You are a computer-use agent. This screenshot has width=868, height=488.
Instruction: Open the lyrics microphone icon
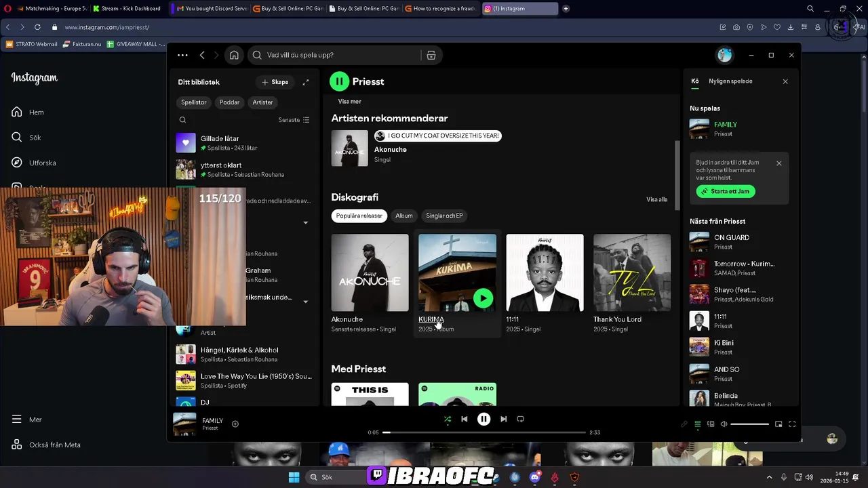[684, 424]
